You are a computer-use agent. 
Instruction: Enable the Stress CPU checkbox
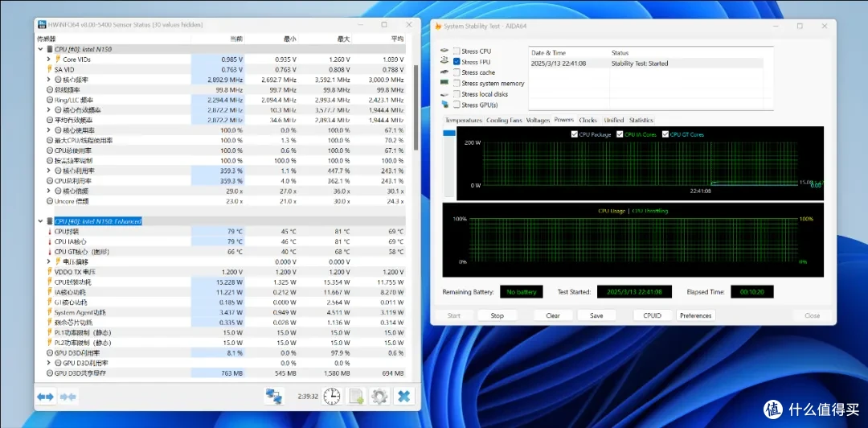coord(457,51)
